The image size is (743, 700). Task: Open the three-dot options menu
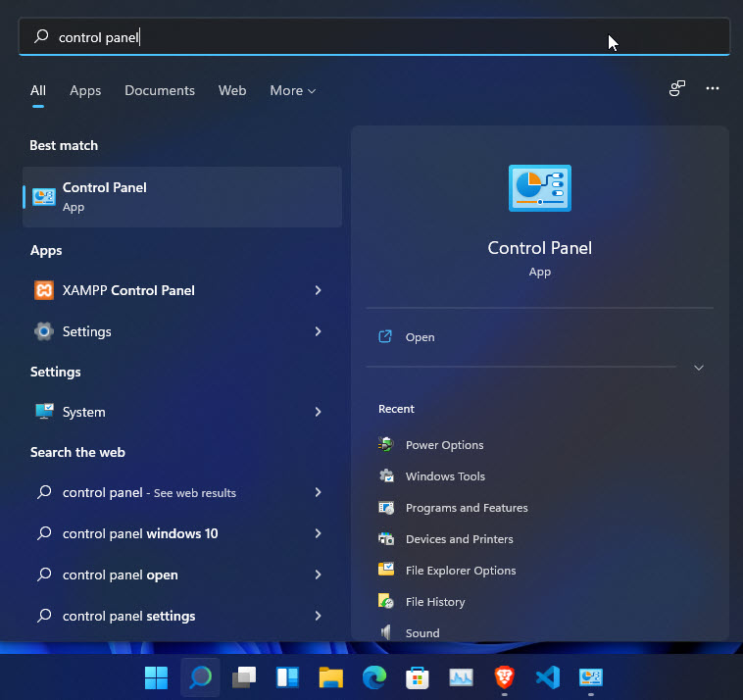[713, 88]
